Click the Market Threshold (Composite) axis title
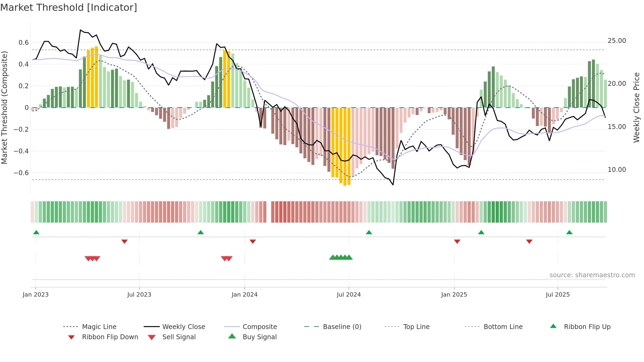 [x=4, y=108]
